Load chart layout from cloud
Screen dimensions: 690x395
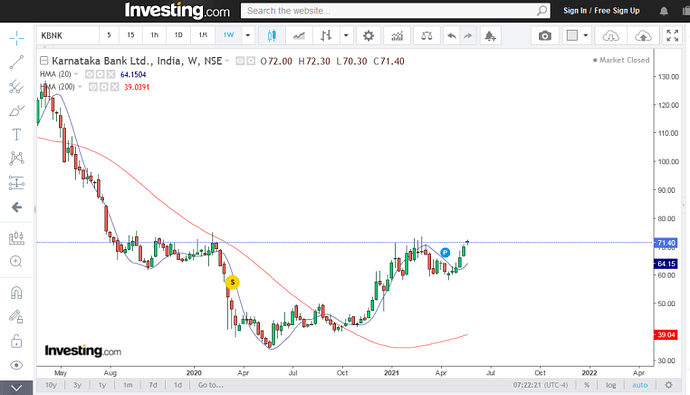tap(610, 36)
